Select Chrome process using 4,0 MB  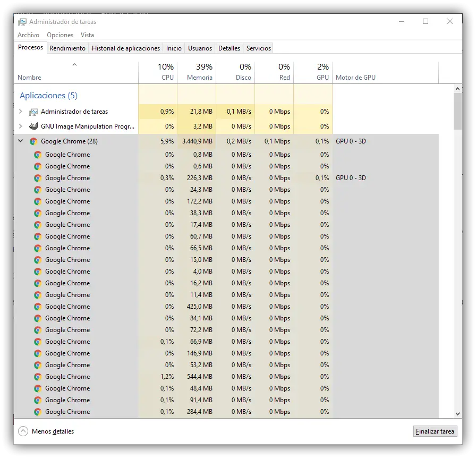pyautogui.click(x=226, y=272)
